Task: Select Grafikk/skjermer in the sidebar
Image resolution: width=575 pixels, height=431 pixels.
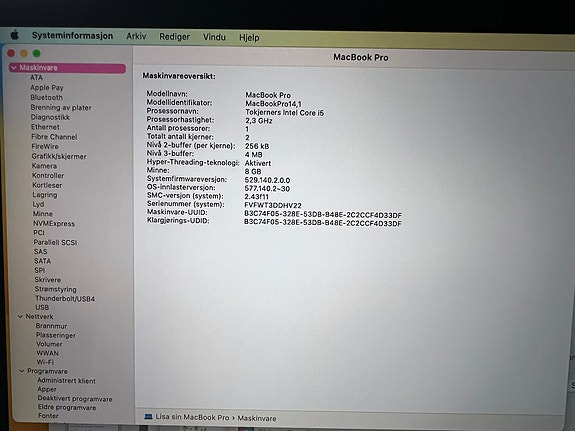Action: [59, 156]
